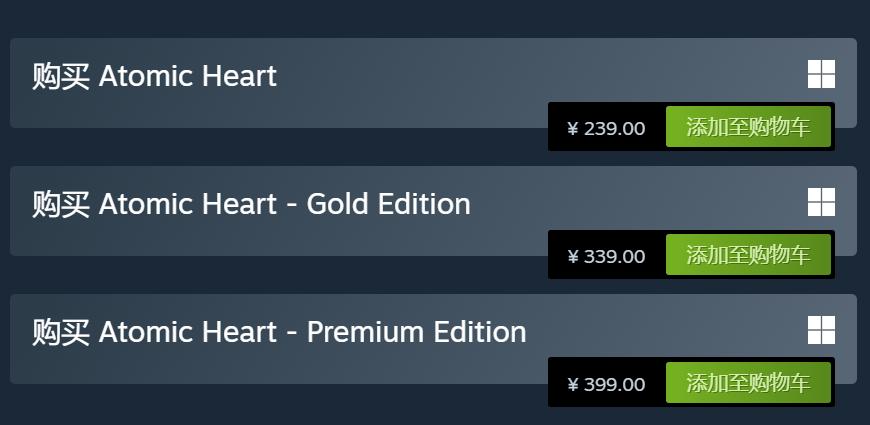The height and width of the screenshot is (425, 870).
Task: Add Atomic Heart Premium Edition to cart
Action: (748, 383)
